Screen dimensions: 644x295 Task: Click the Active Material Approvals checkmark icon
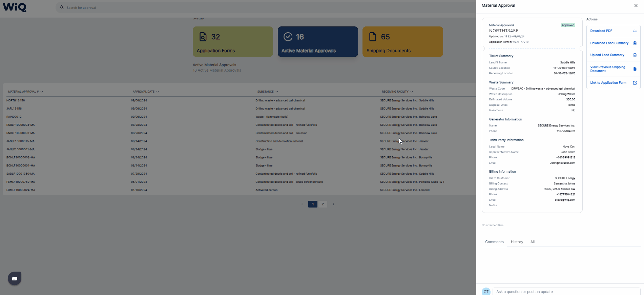point(288,37)
